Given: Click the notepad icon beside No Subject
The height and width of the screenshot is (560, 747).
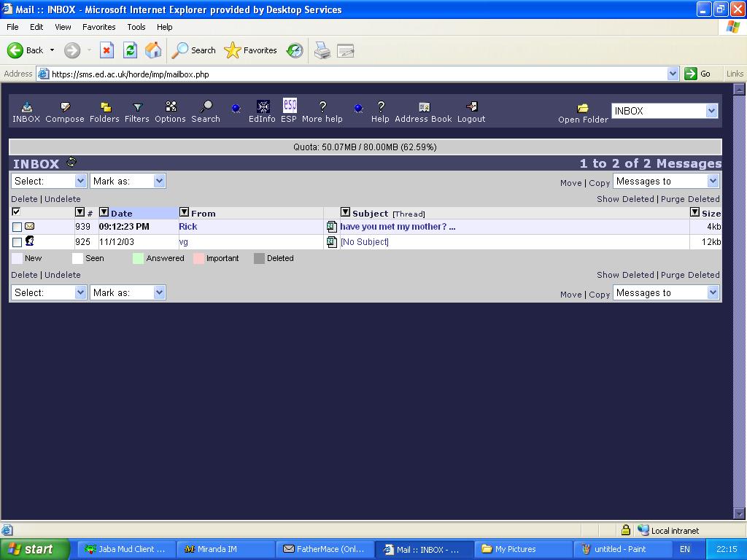Looking at the screenshot, I should (332, 242).
